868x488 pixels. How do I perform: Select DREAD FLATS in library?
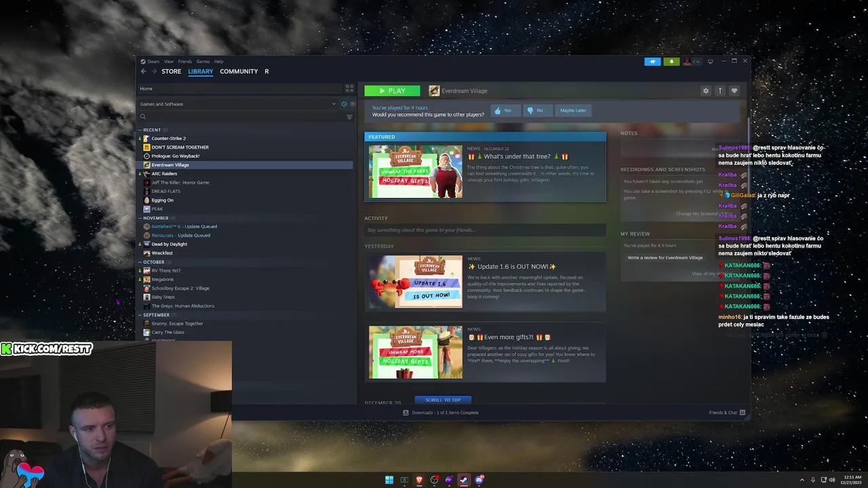[166, 191]
